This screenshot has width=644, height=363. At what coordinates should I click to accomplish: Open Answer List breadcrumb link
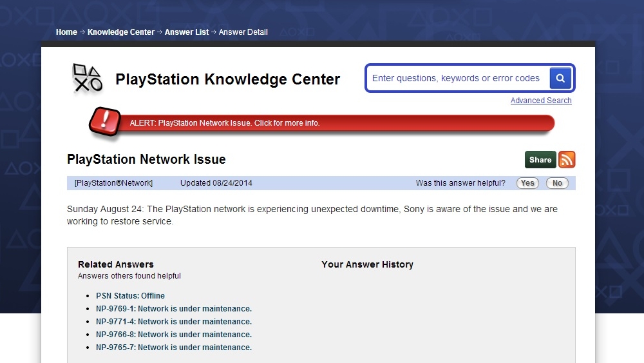(187, 32)
